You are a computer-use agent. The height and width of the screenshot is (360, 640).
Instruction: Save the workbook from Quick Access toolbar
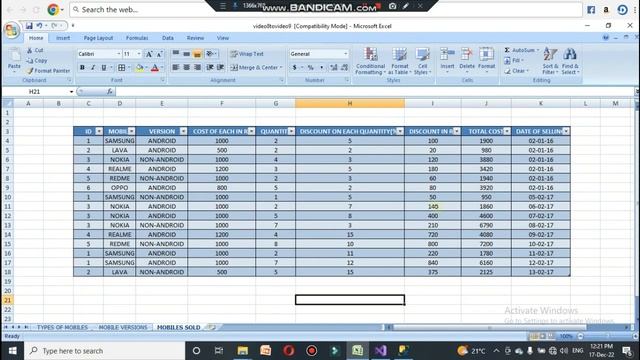(x=29, y=26)
